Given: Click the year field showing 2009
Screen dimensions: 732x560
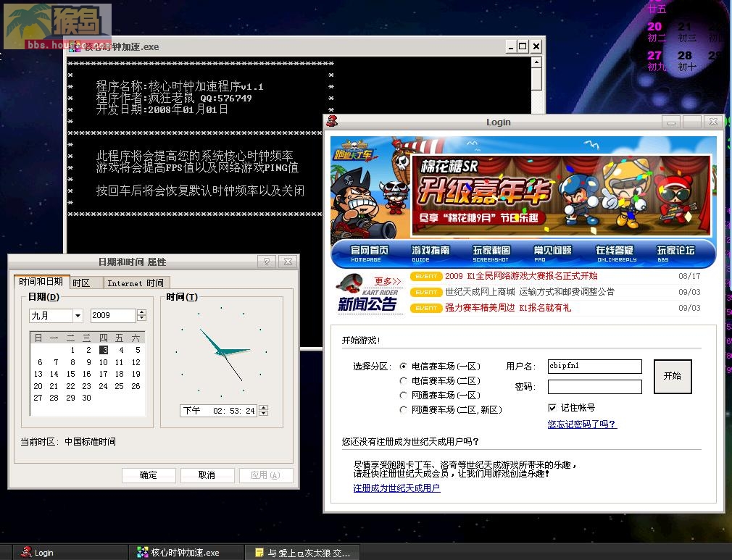Looking at the screenshot, I should [114, 316].
